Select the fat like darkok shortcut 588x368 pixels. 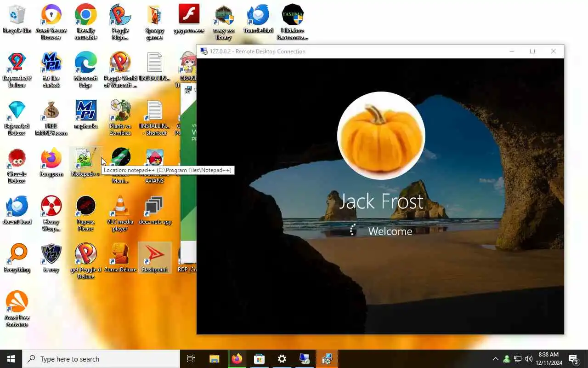pyautogui.click(x=51, y=70)
